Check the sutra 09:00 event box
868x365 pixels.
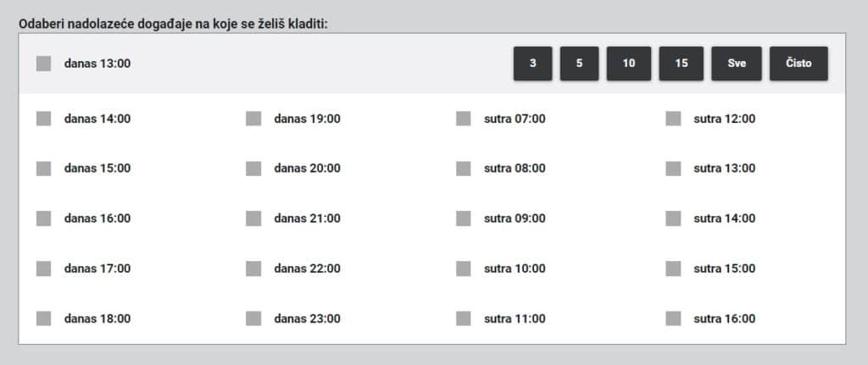(464, 218)
